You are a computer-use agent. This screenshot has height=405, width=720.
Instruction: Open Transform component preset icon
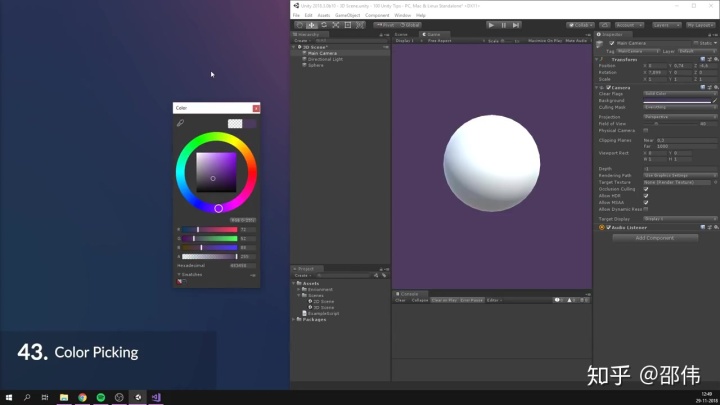[x=709, y=59]
